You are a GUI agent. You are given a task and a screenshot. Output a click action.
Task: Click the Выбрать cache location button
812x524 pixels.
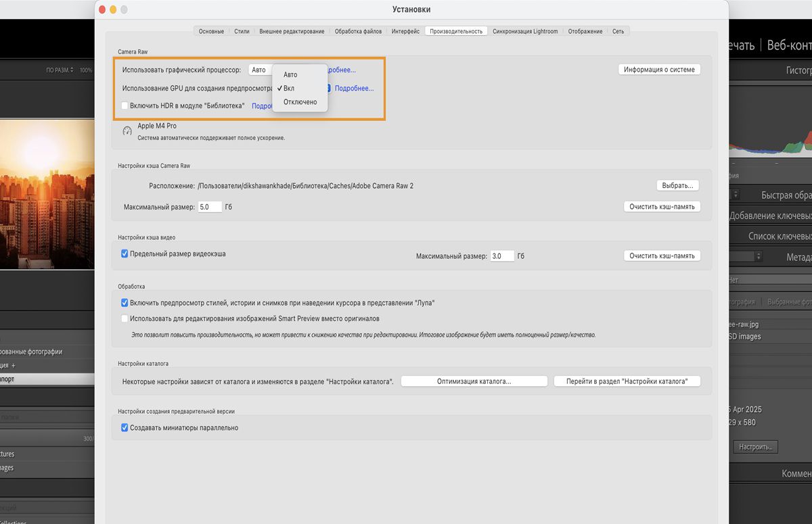point(678,185)
